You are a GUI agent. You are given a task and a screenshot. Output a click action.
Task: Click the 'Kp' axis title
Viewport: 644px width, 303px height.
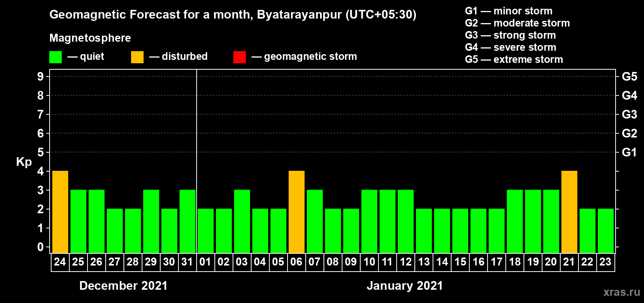24,162
